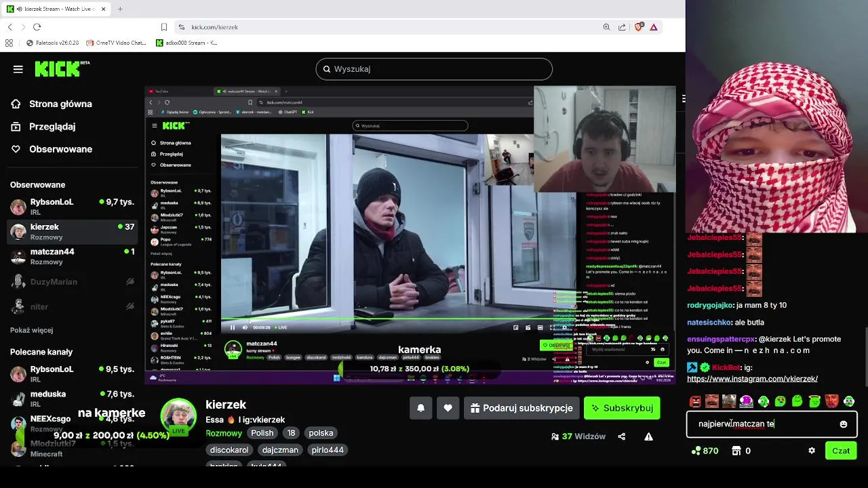Open the Rozmowy category link

[x=224, y=433]
